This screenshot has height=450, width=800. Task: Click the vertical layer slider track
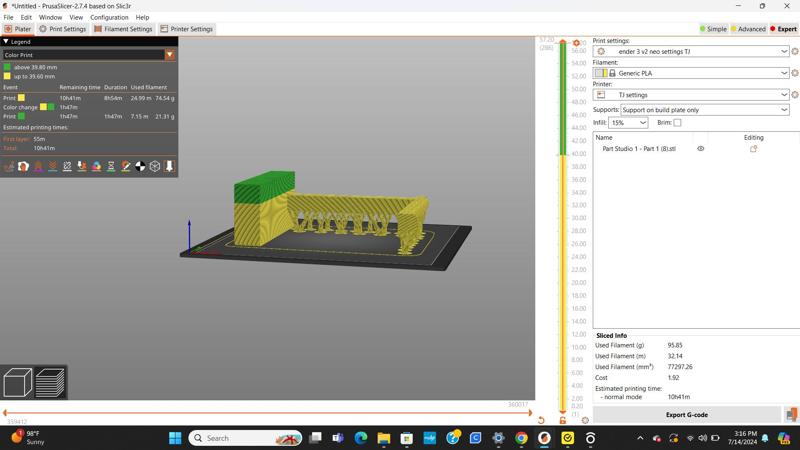pyautogui.click(x=563, y=250)
